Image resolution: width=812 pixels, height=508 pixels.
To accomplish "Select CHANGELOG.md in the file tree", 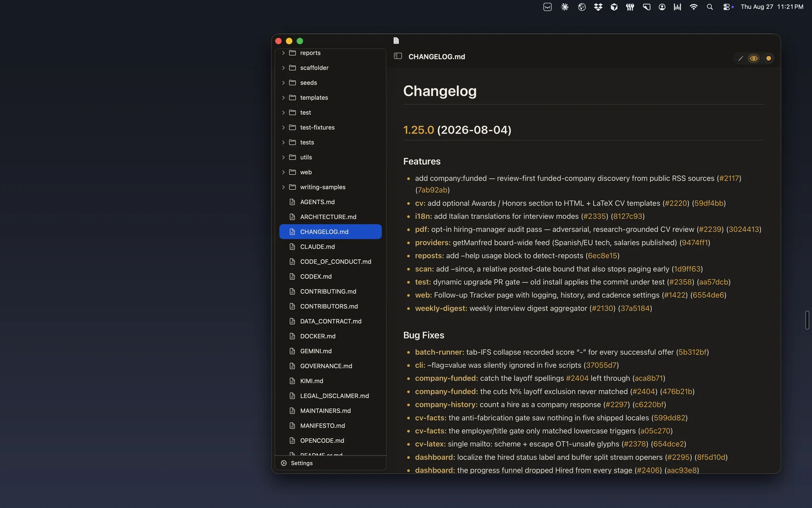I will coord(330,231).
